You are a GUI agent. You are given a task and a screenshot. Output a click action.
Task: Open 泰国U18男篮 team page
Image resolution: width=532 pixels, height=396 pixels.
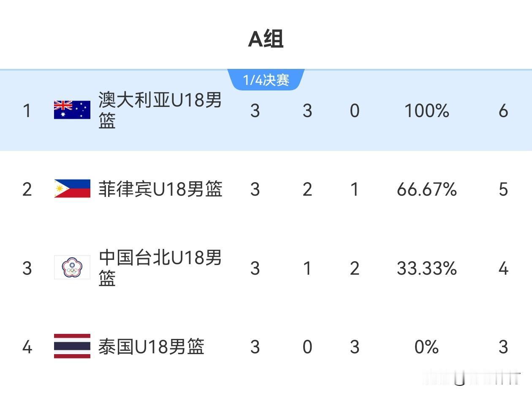151,347
